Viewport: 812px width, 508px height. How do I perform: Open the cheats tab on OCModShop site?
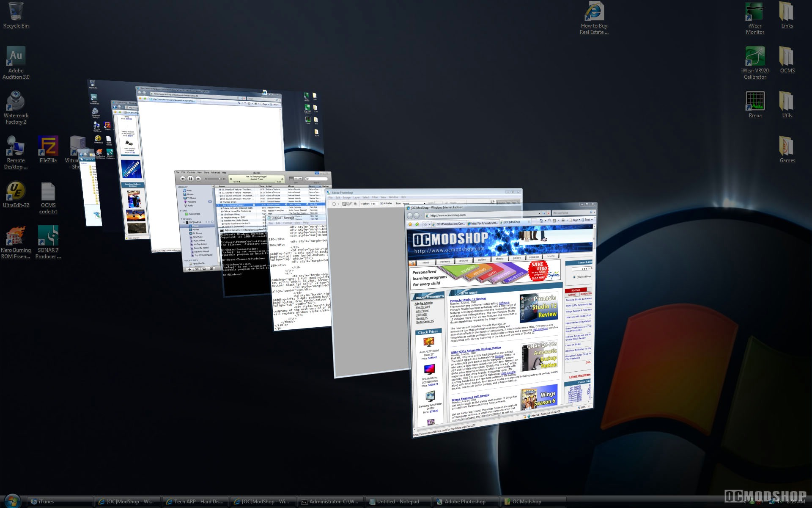(499, 259)
